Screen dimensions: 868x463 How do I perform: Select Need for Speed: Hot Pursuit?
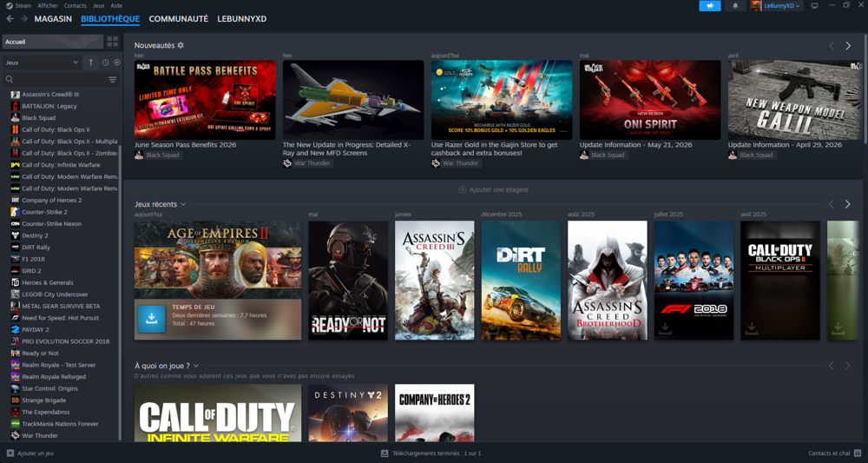click(61, 318)
